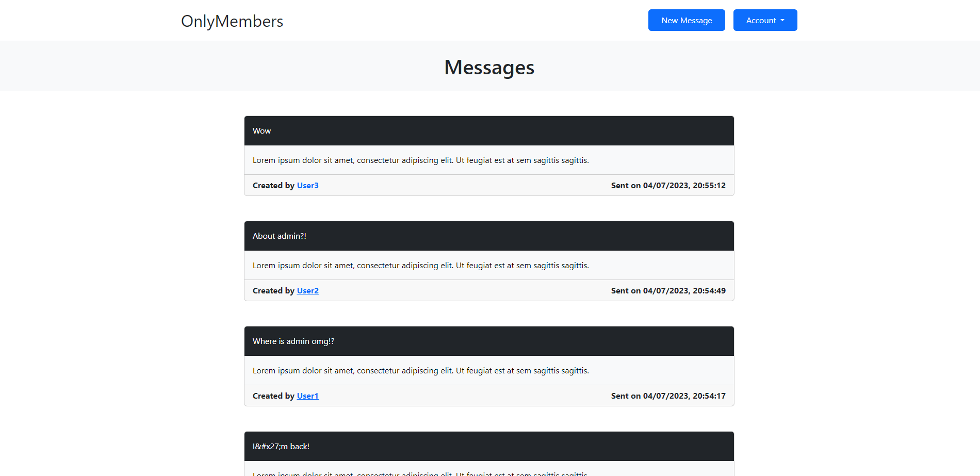Image resolution: width=980 pixels, height=476 pixels.
Task: Click the New Message button
Action: tap(686, 20)
